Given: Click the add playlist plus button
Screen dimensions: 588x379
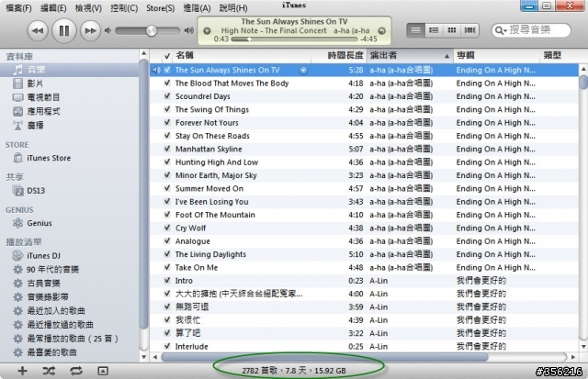Looking at the screenshot, I should 22,371.
